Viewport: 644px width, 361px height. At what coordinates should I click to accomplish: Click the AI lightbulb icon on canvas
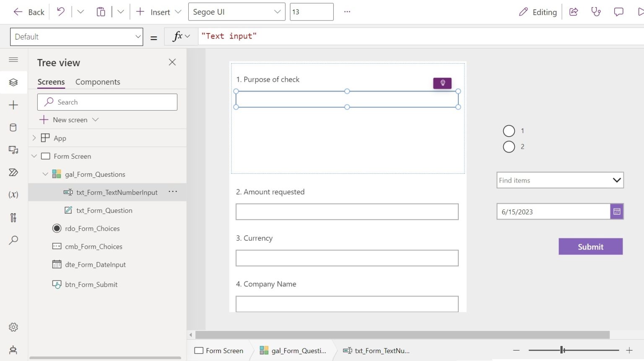point(442,83)
